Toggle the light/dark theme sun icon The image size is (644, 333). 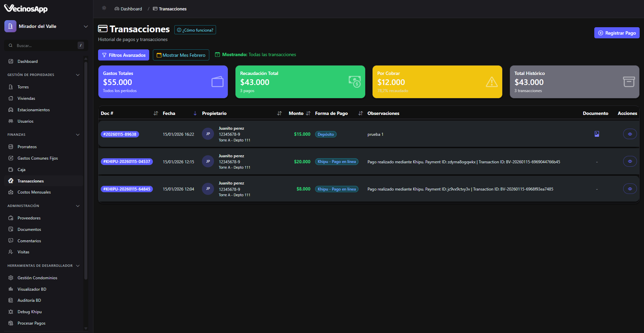pyautogui.click(x=104, y=8)
